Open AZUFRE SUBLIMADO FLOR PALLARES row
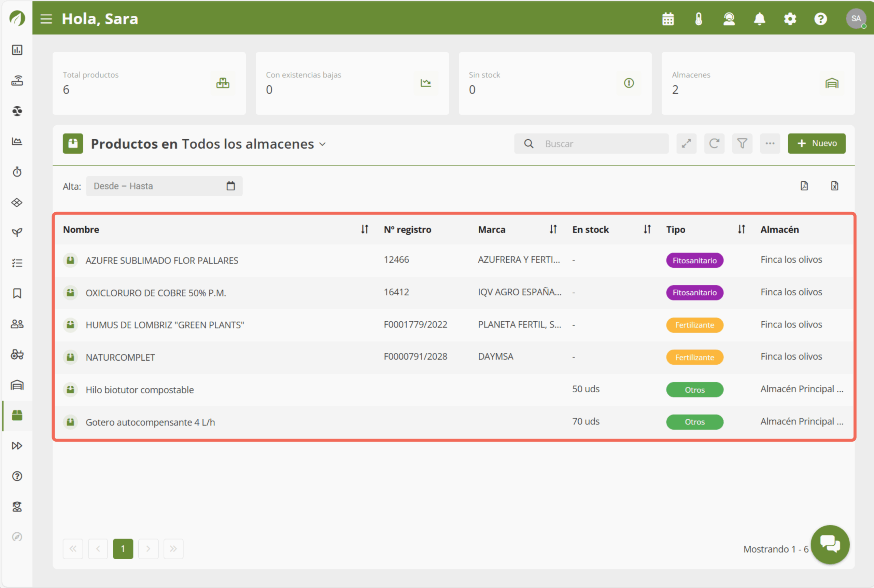 [161, 260]
